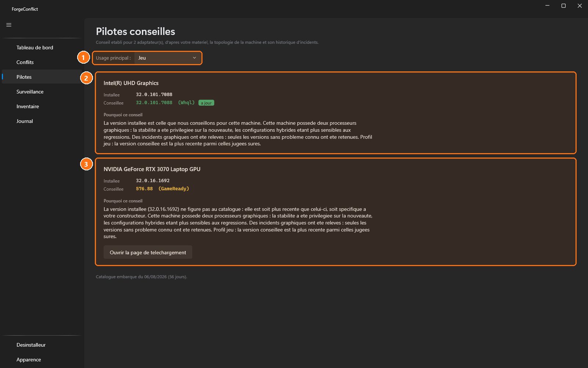Click the (GameReady) label

[x=174, y=189]
